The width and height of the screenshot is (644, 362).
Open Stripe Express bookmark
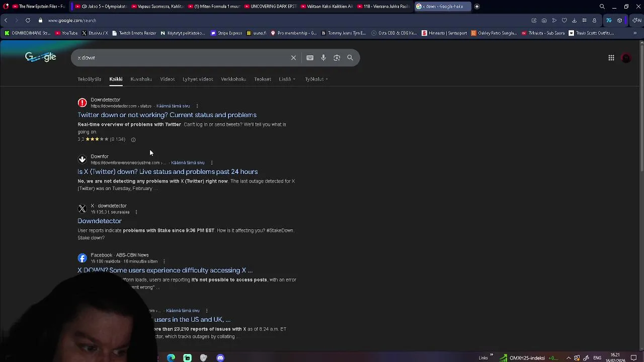pos(226,33)
